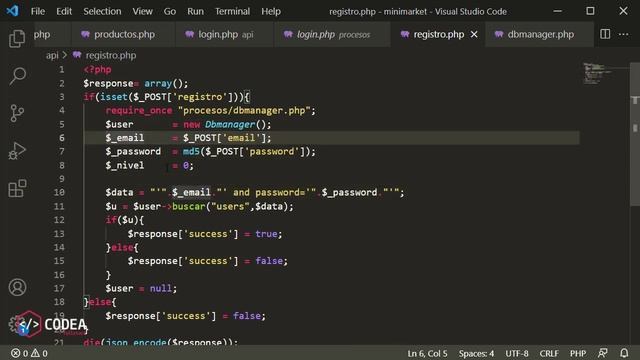Click the minimap code overview
The height and width of the screenshot is (360, 640).
pos(598,73)
